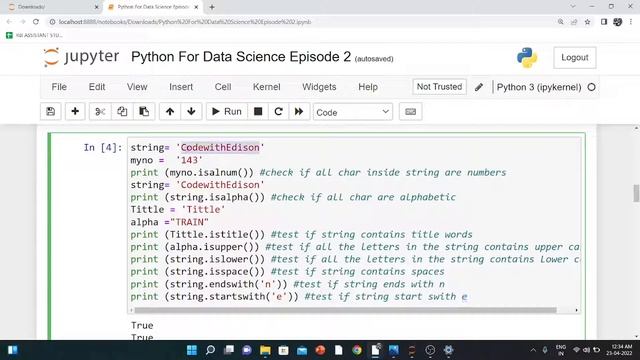640x360 pixels.
Task: Switch to the Downloads browser tab
Action: [52, 7]
